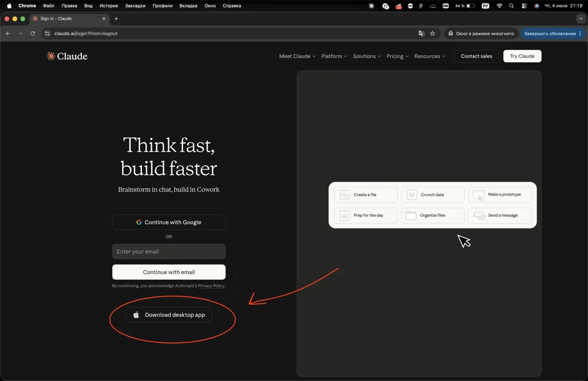Select the Create a file card

click(x=366, y=195)
